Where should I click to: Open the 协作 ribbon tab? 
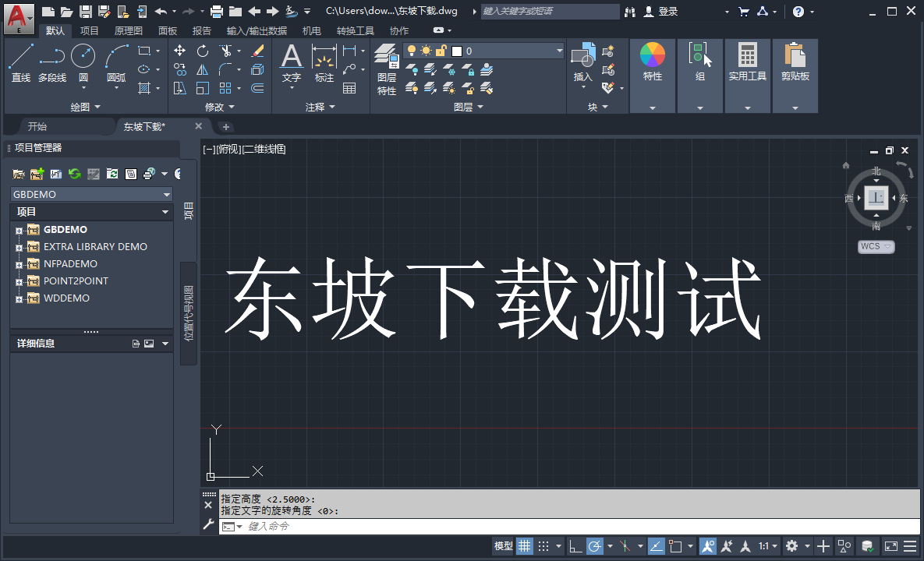(x=399, y=30)
